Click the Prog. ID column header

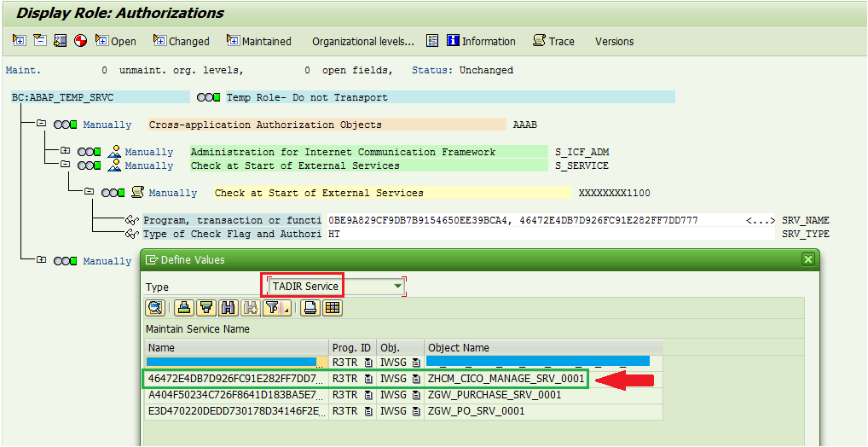click(x=353, y=348)
